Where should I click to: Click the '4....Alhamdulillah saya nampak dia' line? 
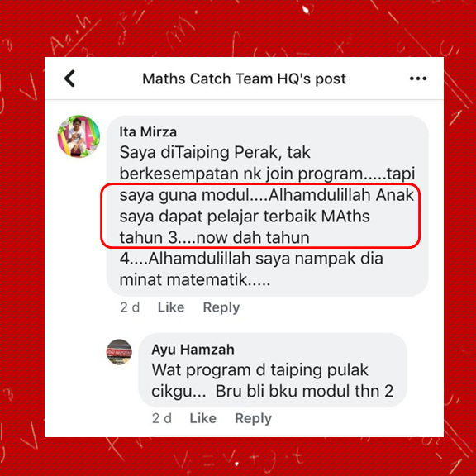(251, 259)
